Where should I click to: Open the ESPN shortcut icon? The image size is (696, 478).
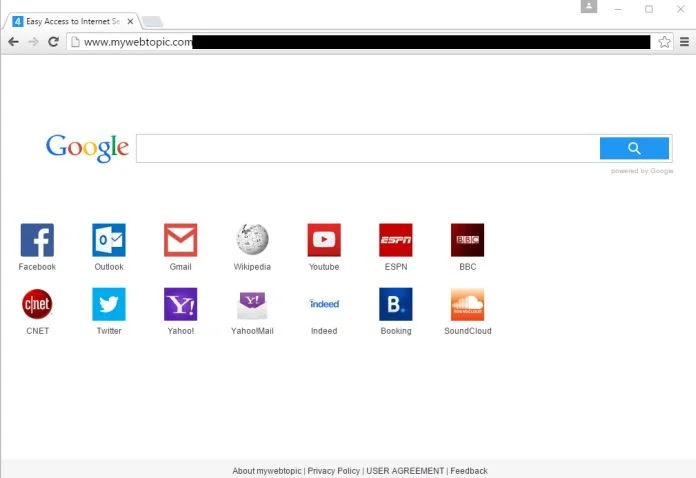coord(396,240)
